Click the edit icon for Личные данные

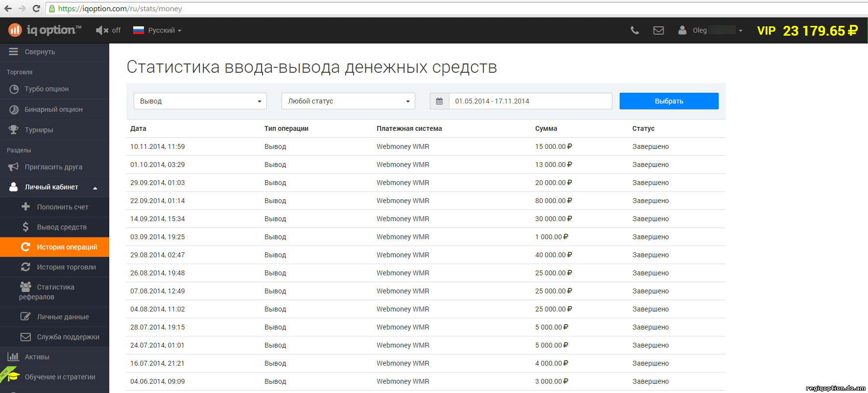(x=25, y=316)
